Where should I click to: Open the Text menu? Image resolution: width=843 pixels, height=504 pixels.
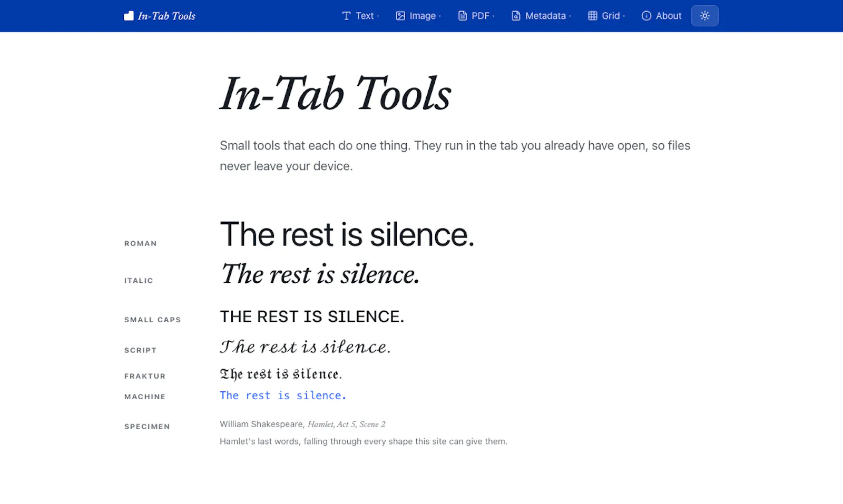pyautogui.click(x=360, y=16)
